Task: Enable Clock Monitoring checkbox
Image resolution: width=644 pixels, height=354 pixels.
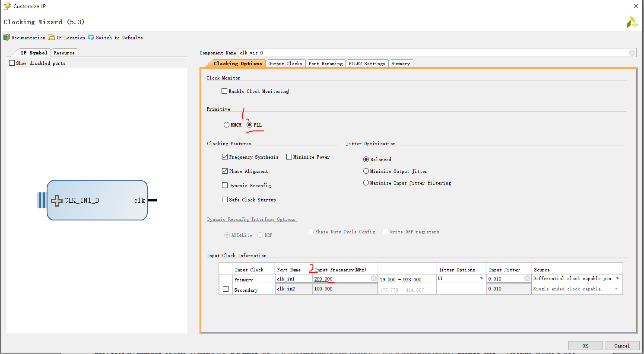Action: click(x=225, y=91)
